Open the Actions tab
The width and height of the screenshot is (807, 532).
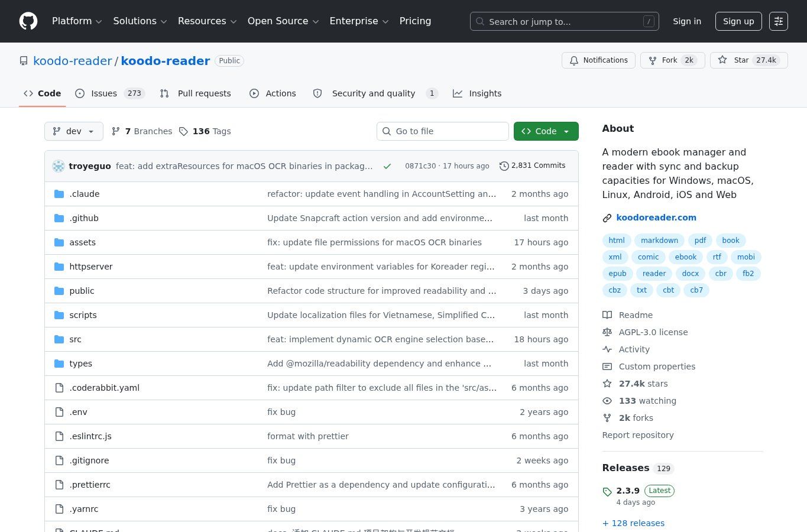[x=273, y=93]
